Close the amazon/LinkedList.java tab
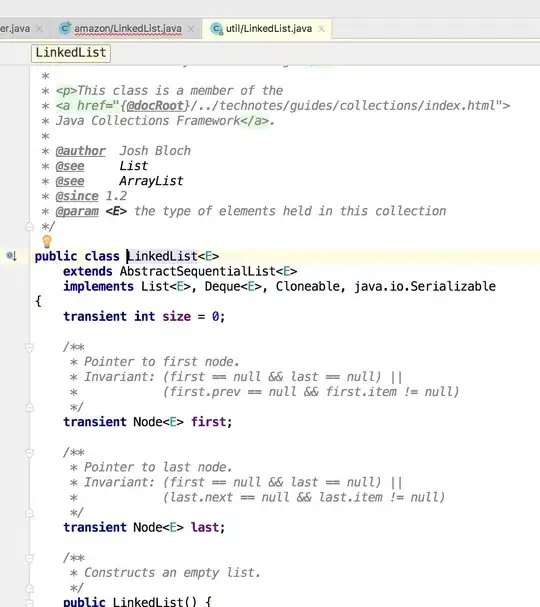Screen dimensions: 540x607 (191, 29)
